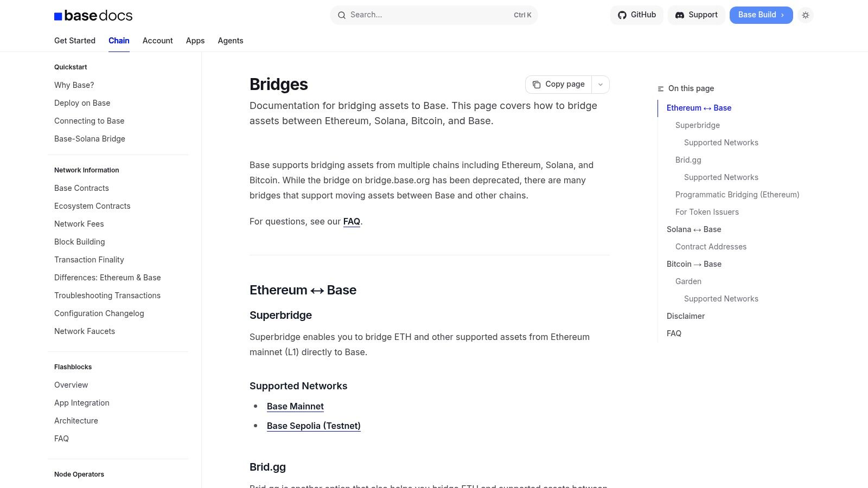
Task: Click the Base Build button
Action: pyautogui.click(x=761, y=15)
